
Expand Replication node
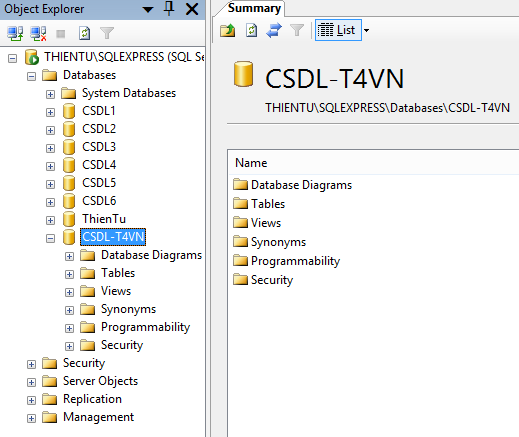point(31,401)
